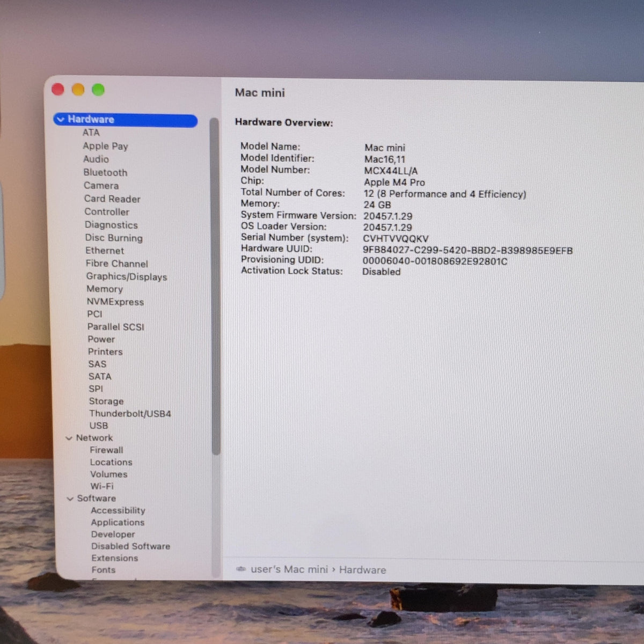Click the Activation Lock Status value Disabled
The width and height of the screenshot is (644, 644).
[x=381, y=272]
